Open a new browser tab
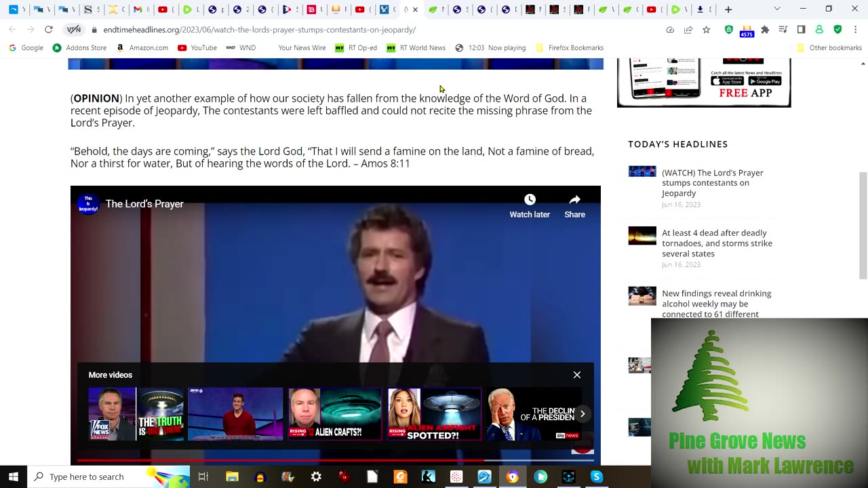This screenshot has height=488, width=868. pyautogui.click(x=728, y=9)
